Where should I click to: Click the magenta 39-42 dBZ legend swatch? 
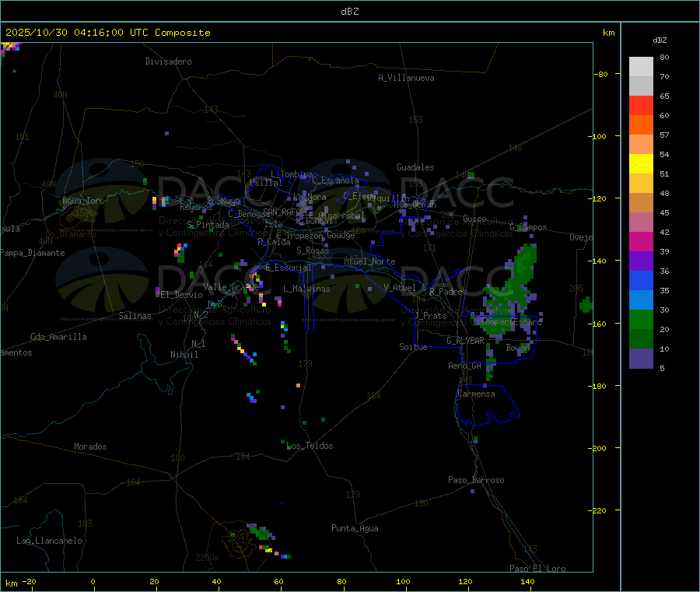[x=641, y=241]
